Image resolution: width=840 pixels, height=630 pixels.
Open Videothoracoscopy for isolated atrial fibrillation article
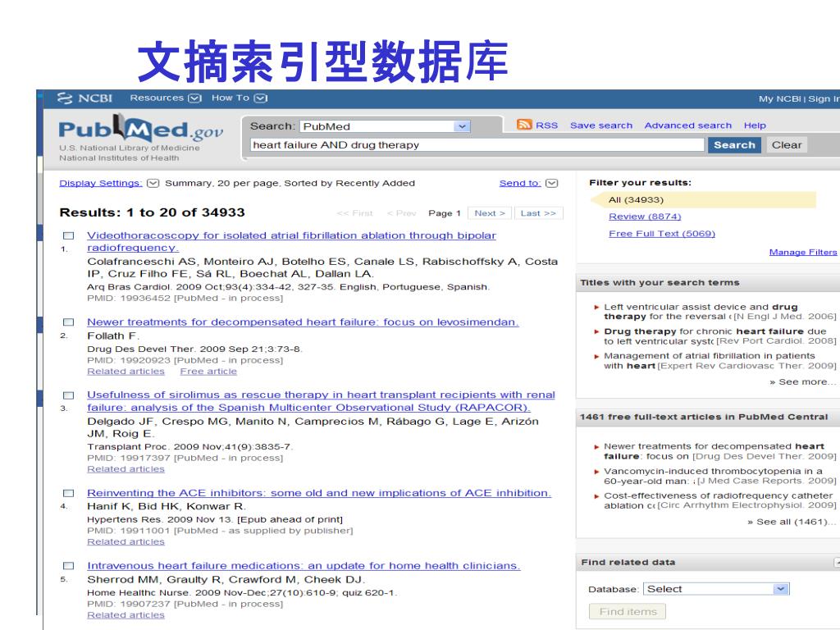click(x=291, y=242)
